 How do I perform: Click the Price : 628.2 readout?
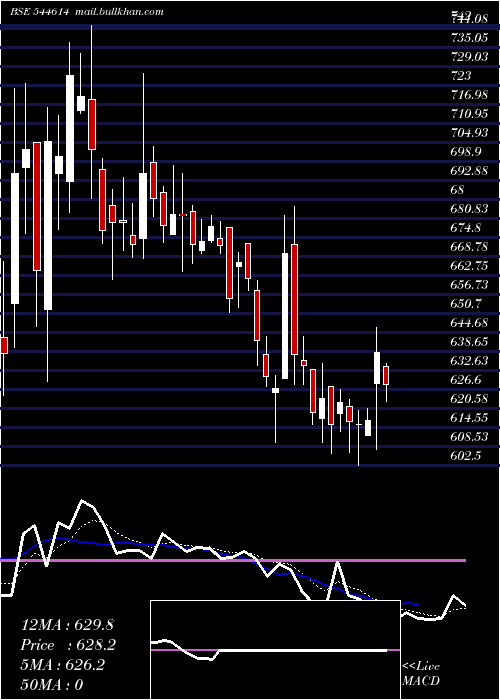coord(68,645)
